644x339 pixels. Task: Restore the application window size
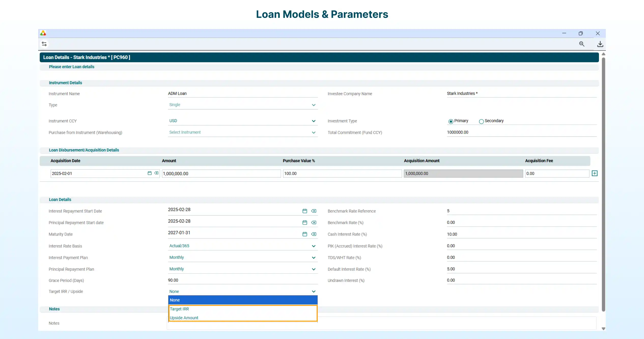[x=581, y=33]
